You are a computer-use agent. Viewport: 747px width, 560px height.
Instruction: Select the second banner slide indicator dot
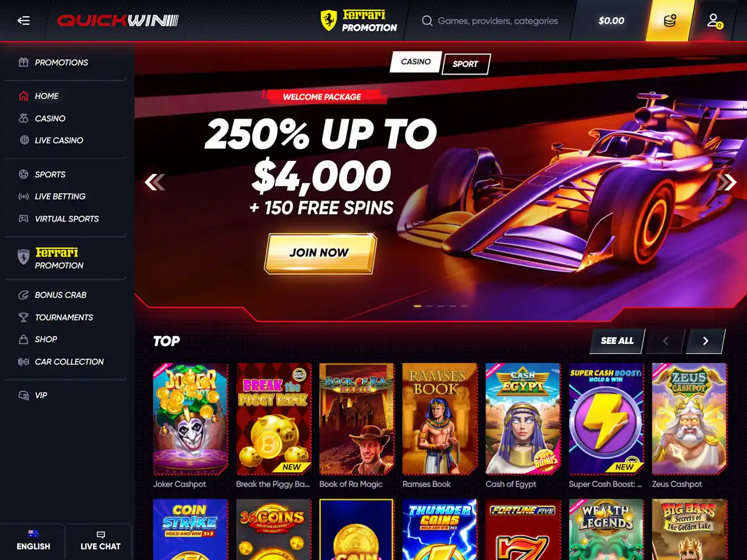(430, 306)
